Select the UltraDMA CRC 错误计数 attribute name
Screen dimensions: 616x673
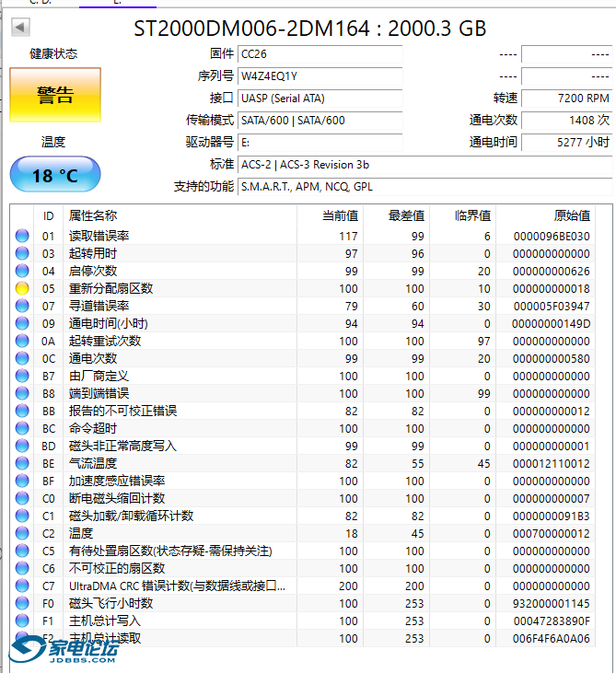click(x=177, y=586)
